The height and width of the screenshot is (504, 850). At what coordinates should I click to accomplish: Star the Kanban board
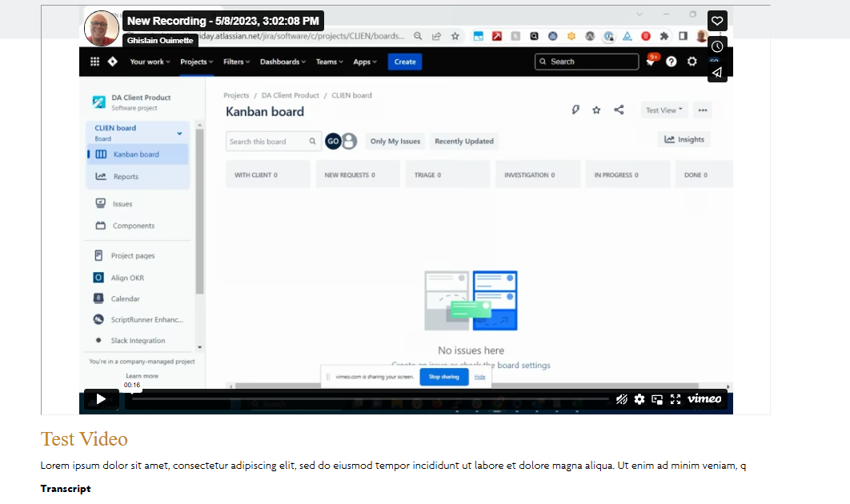(x=596, y=110)
